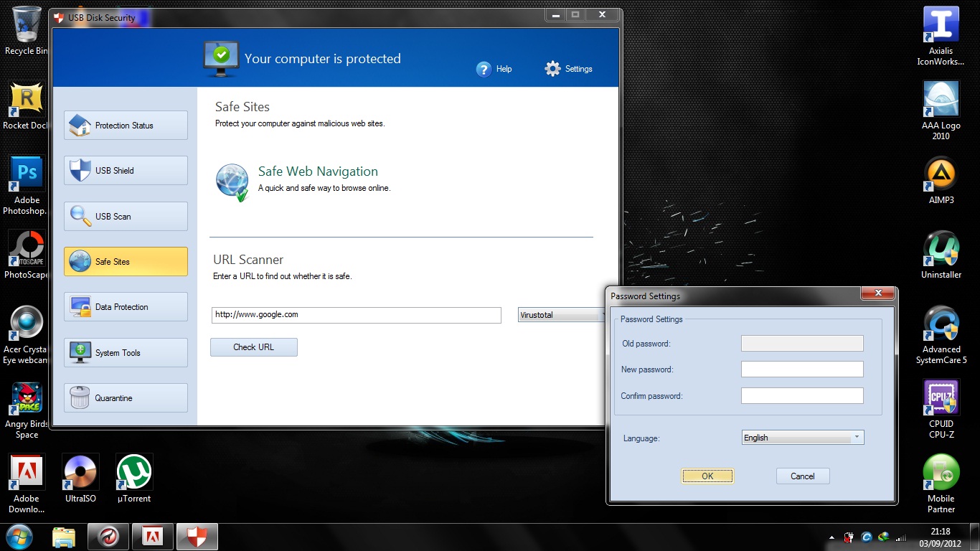Launch Angry Birds Space shortcut
This screenshot has width=980, height=551.
tap(27, 410)
